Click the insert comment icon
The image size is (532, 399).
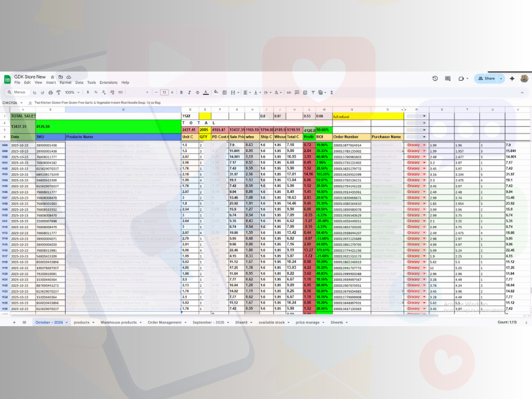pyautogui.click(x=297, y=92)
